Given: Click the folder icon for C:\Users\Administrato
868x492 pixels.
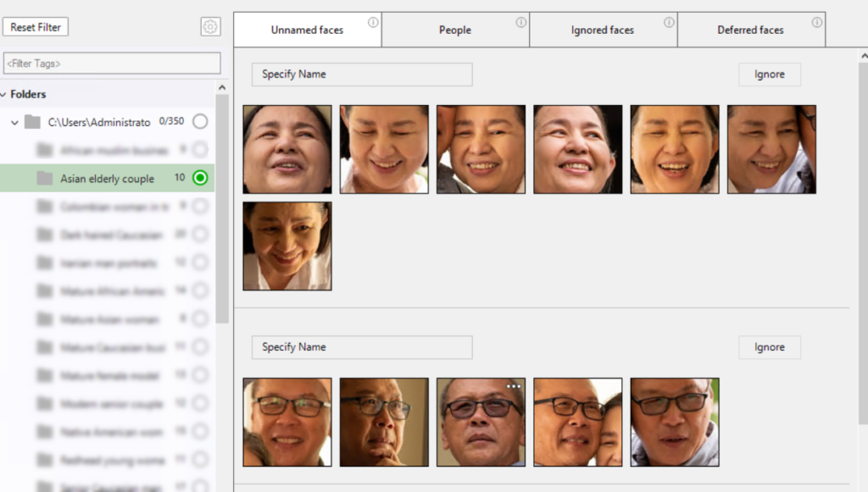Looking at the screenshot, I should point(32,122).
